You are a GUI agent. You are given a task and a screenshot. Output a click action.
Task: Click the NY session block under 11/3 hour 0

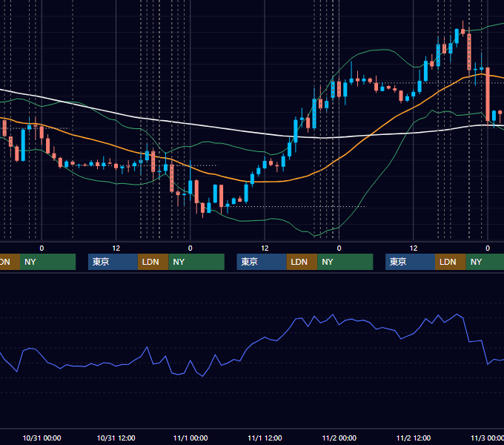[485, 262]
